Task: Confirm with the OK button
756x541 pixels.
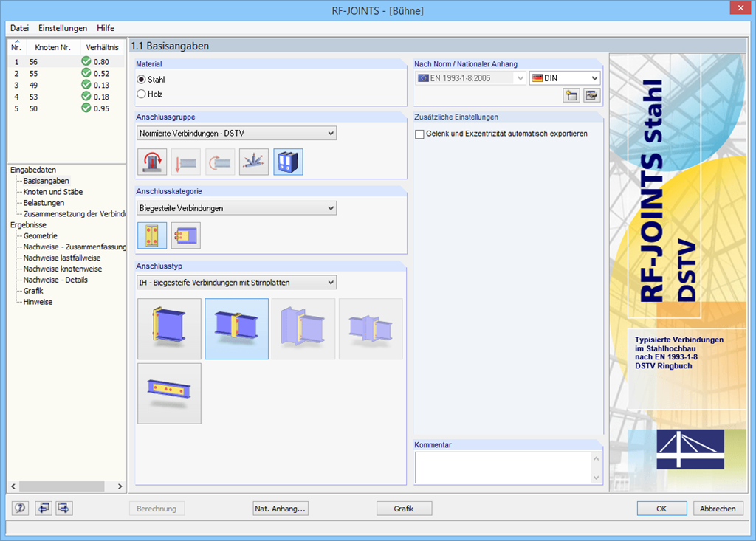Action: click(x=662, y=509)
